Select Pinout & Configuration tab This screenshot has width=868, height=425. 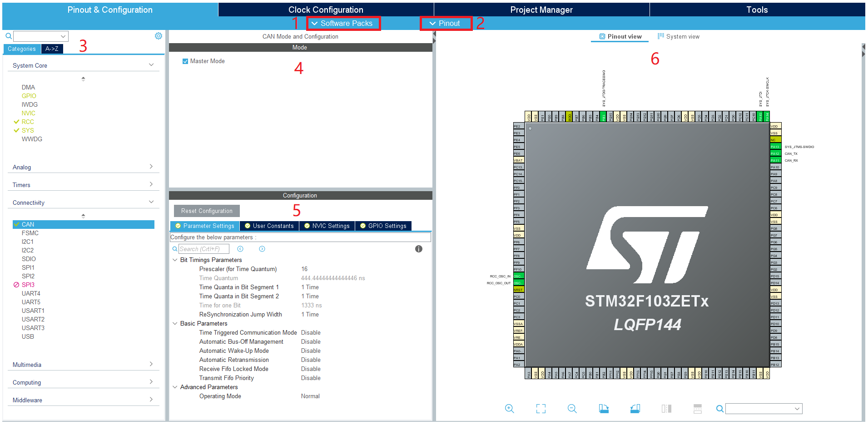(x=110, y=10)
